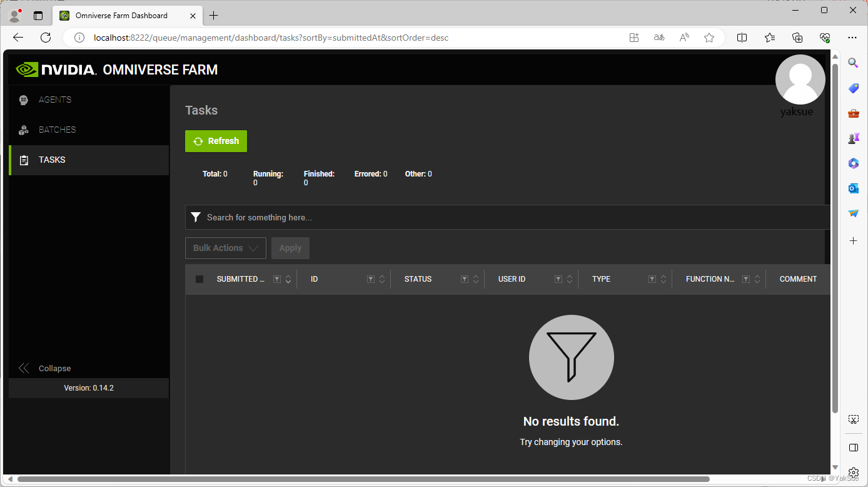
Task: Click the horizontal scrollbar at page bottom
Action: click(363, 479)
